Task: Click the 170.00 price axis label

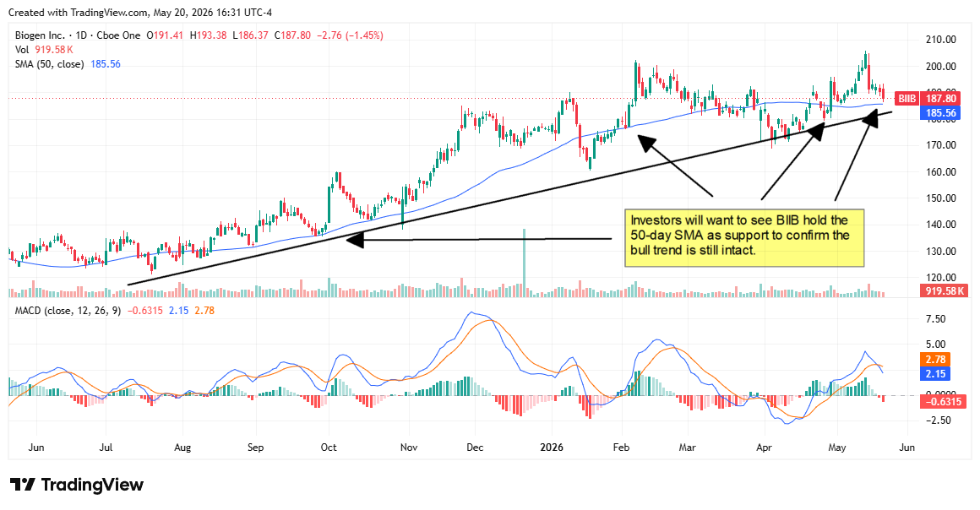Action: click(x=940, y=145)
